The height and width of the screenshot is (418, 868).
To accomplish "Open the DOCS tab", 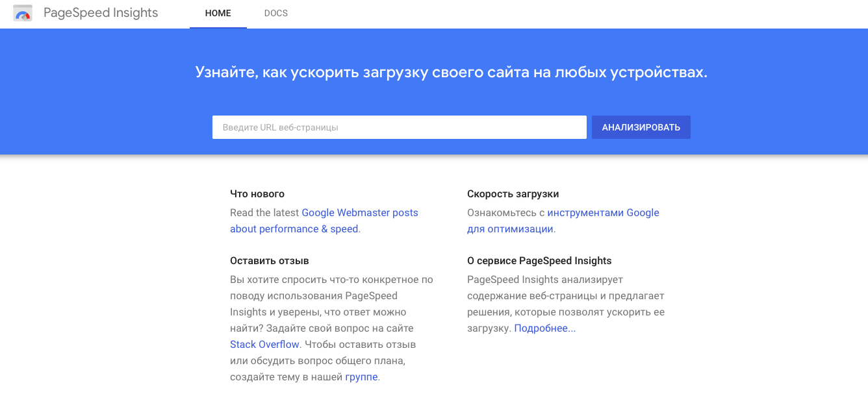I will tap(276, 13).
